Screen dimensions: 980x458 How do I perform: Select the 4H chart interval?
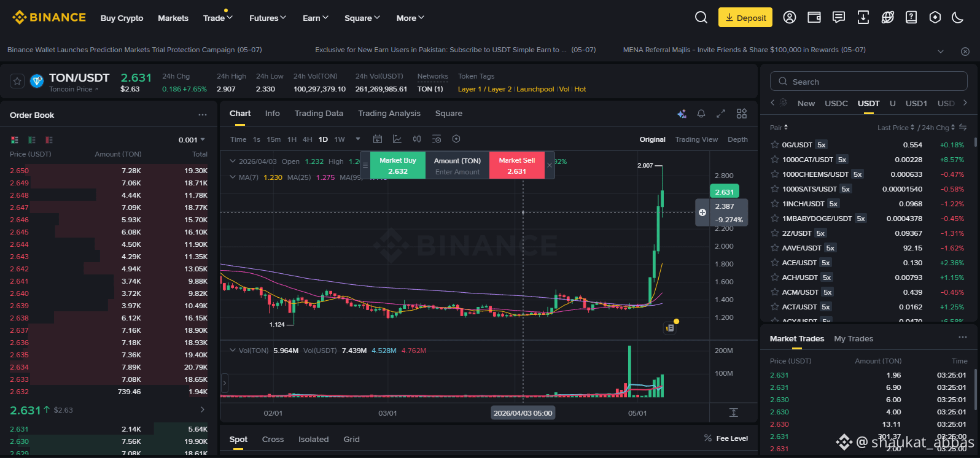[x=308, y=139]
